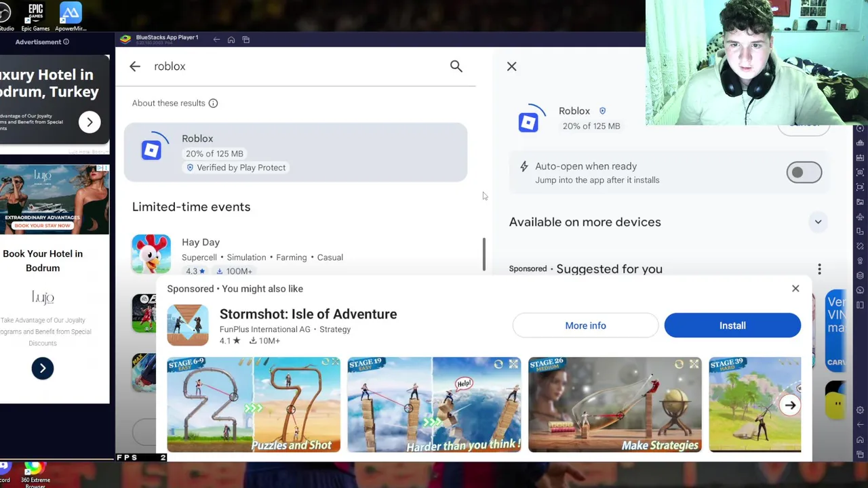Open the Puzzles and Shot screenshot
The image size is (868, 488).
254,405
